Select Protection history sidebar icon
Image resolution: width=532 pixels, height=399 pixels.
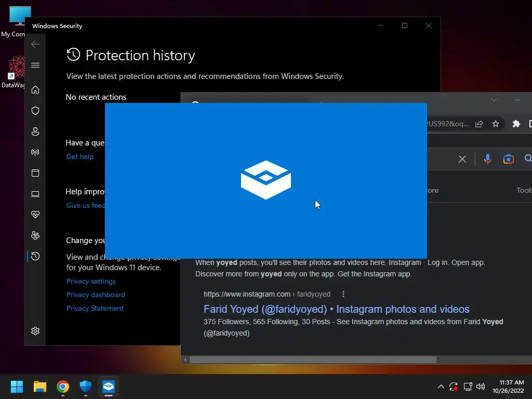click(35, 256)
